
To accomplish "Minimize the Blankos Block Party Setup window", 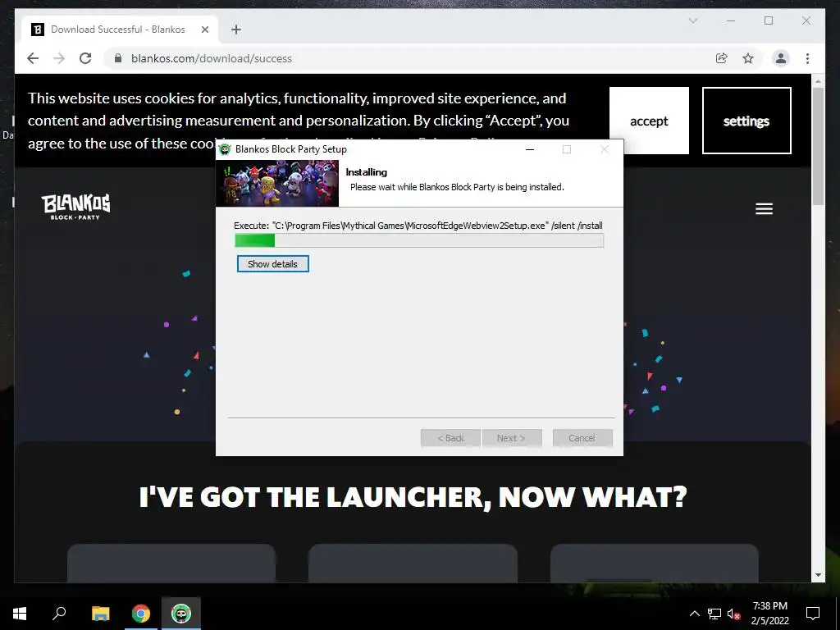I will (x=530, y=149).
